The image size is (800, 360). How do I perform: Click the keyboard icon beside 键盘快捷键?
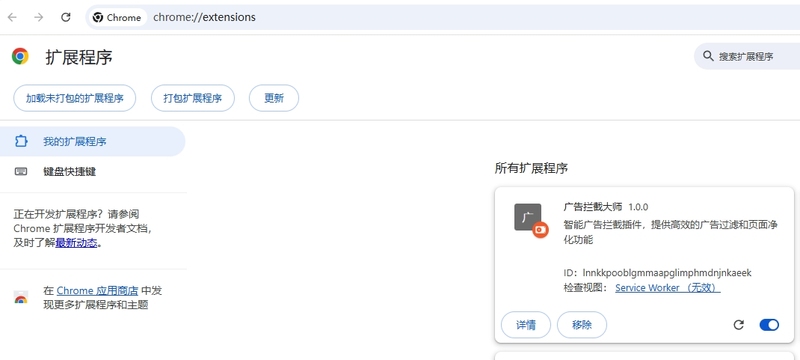tap(21, 171)
